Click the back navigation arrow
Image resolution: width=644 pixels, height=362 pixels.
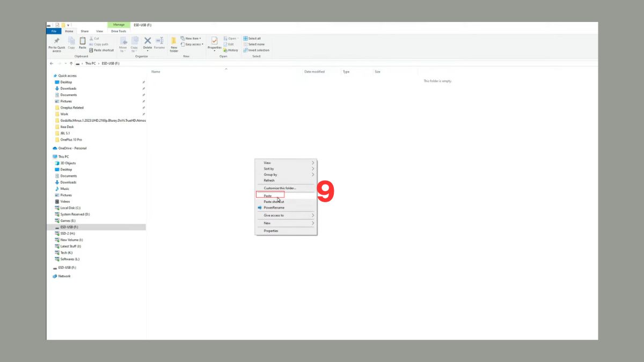coord(51,63)
